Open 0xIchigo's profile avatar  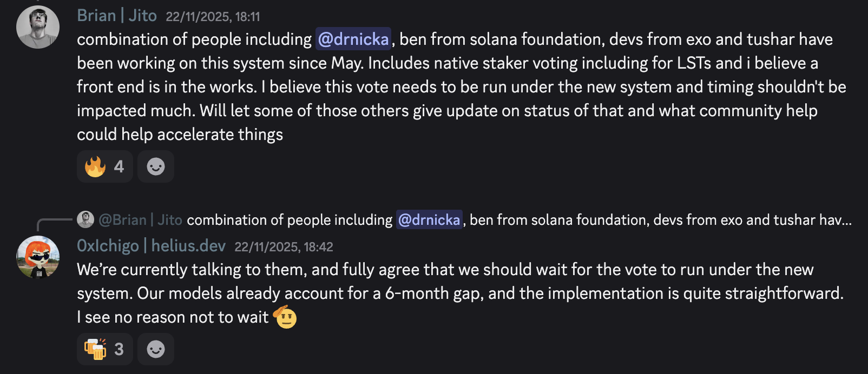(38, 257)
